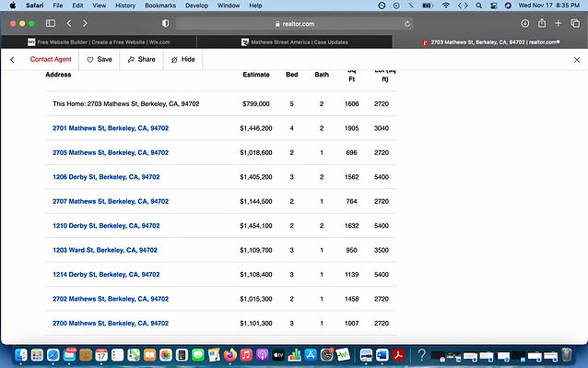Open the Wi-Fi status menu

(446, 6)
